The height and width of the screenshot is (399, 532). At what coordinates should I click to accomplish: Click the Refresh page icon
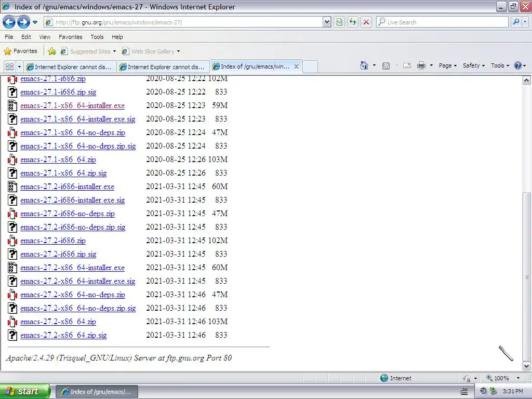[x=353, y=22]
